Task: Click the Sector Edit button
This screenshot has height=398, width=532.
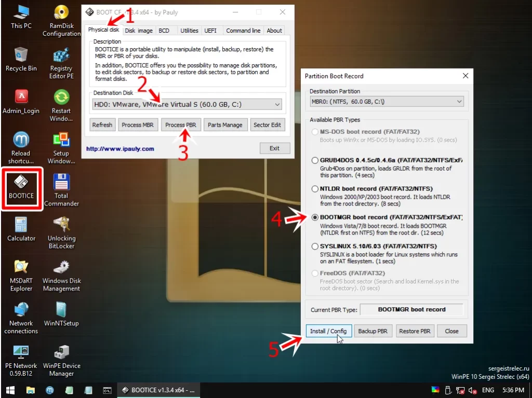Action: click(x=267, y=125)
